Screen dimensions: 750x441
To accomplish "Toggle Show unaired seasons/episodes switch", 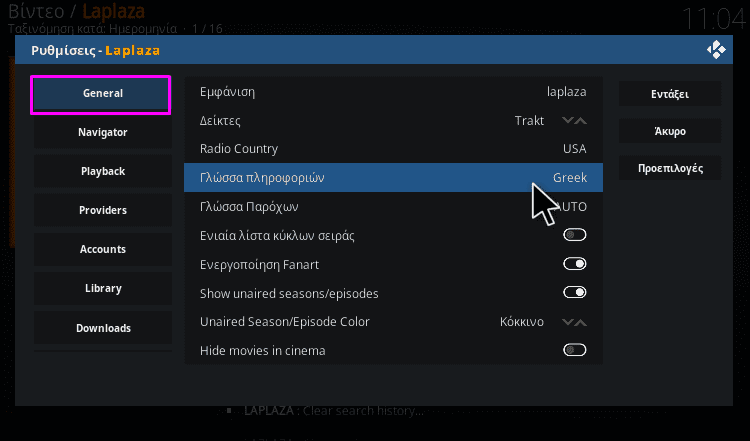I will click(x=574, y=292).
